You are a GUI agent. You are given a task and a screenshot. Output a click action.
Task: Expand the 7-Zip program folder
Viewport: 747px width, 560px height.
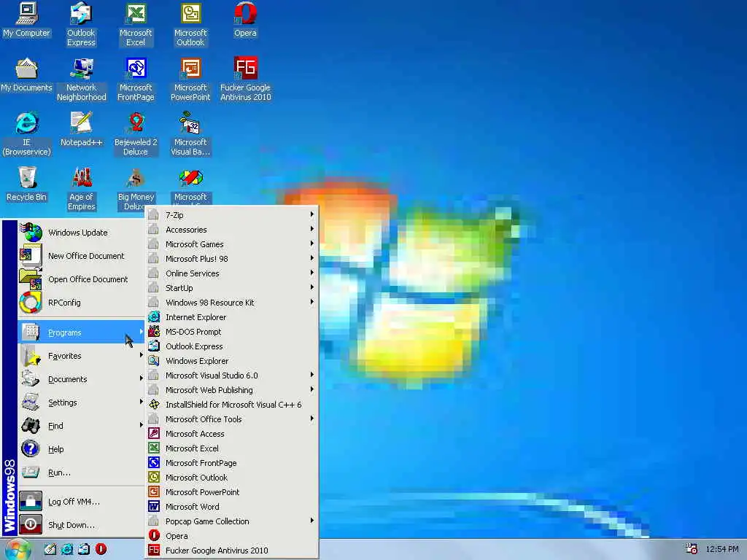231,215
